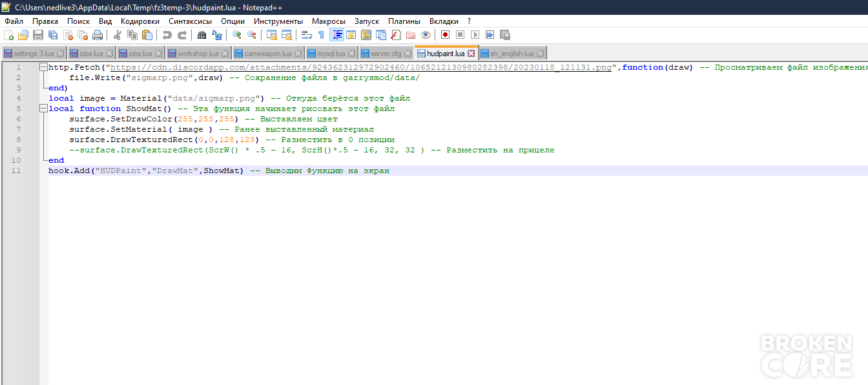Screen dimensions: 868x385
Task: Open the Discord CDN URL in line 1
Action: [360, 67]
